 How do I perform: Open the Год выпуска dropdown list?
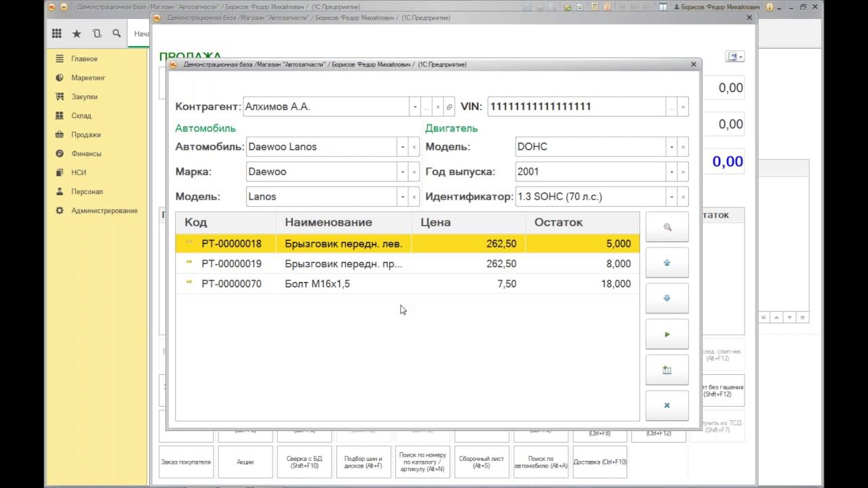point(671,172)
